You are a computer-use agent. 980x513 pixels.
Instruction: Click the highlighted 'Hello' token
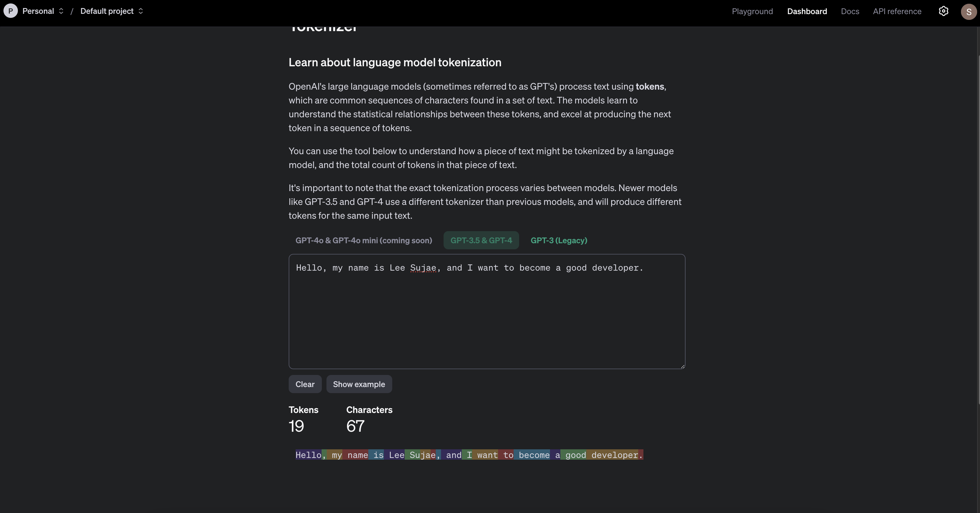tap(308, 455)
